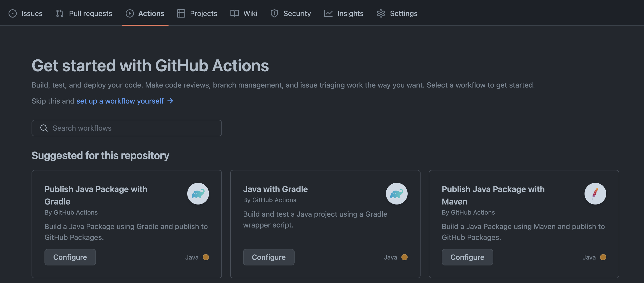The height and width of the screenshot is (283, 644).
Task: Open set up a workflow yourself link
Action: [120, 101]
